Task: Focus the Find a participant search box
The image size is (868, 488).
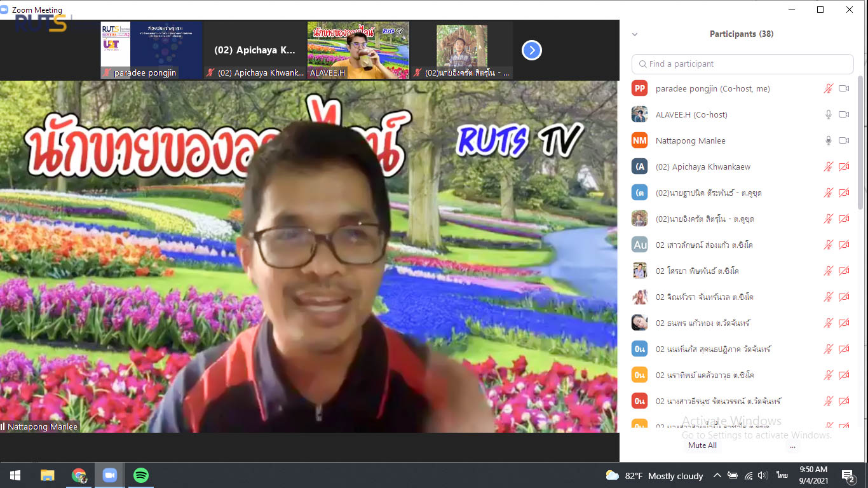Action: [742, 64]
